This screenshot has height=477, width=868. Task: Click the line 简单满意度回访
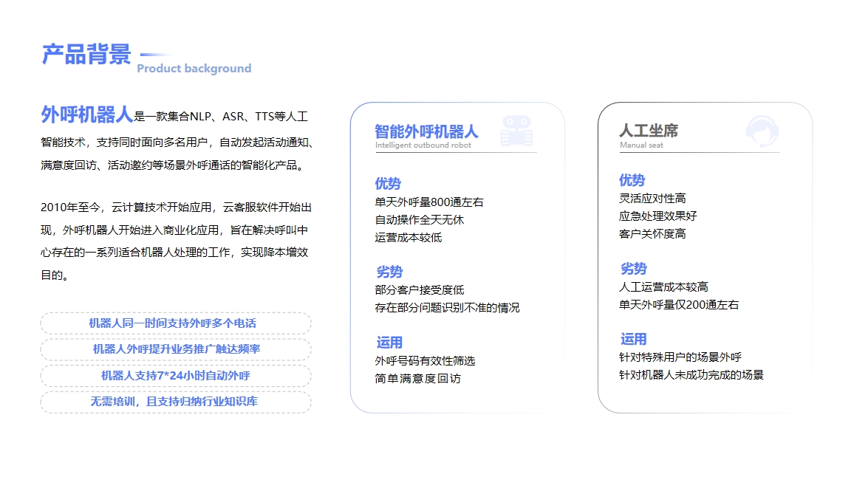(417, 379)
